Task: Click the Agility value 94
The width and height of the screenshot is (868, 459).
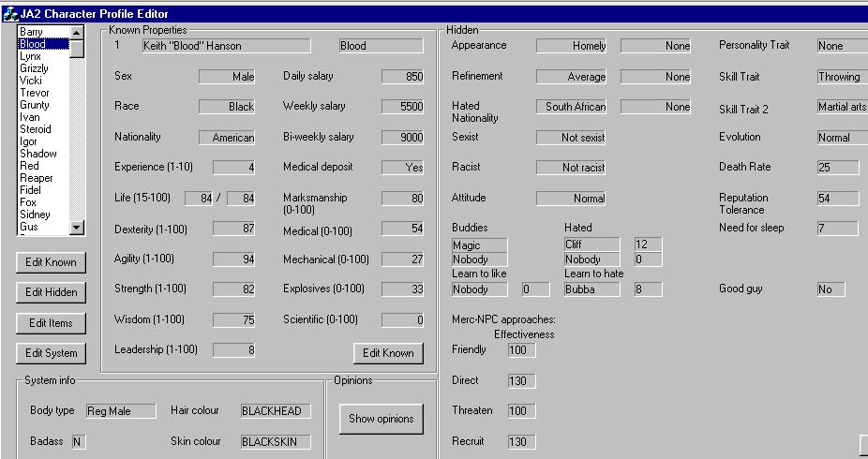Action: click(233, 259)
